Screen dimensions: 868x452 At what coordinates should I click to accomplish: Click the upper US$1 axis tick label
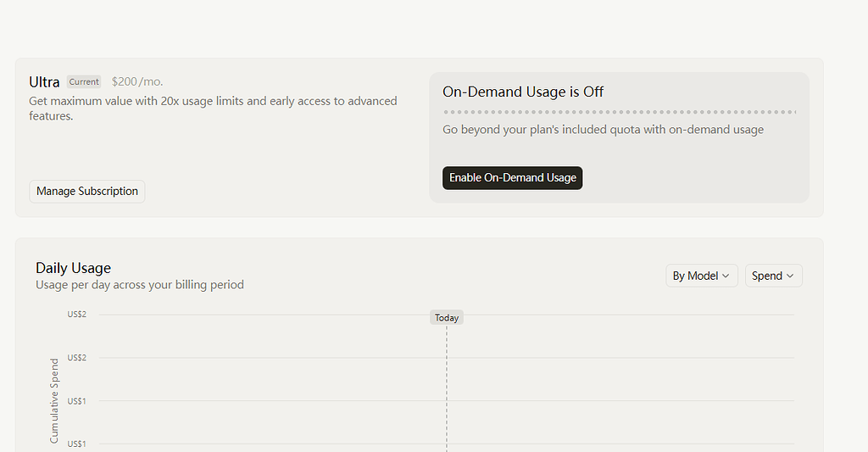(77, 401)
